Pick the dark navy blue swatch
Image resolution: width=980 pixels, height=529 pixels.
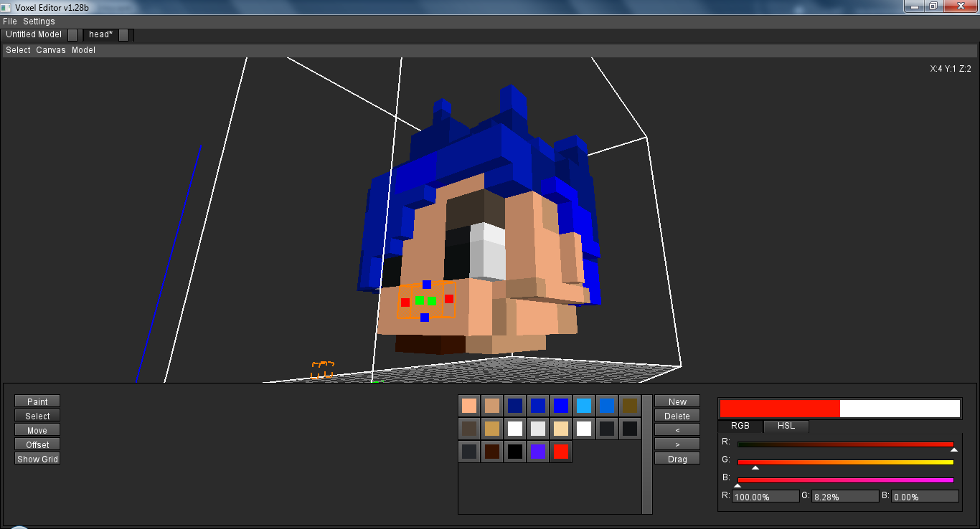[515, 406]
